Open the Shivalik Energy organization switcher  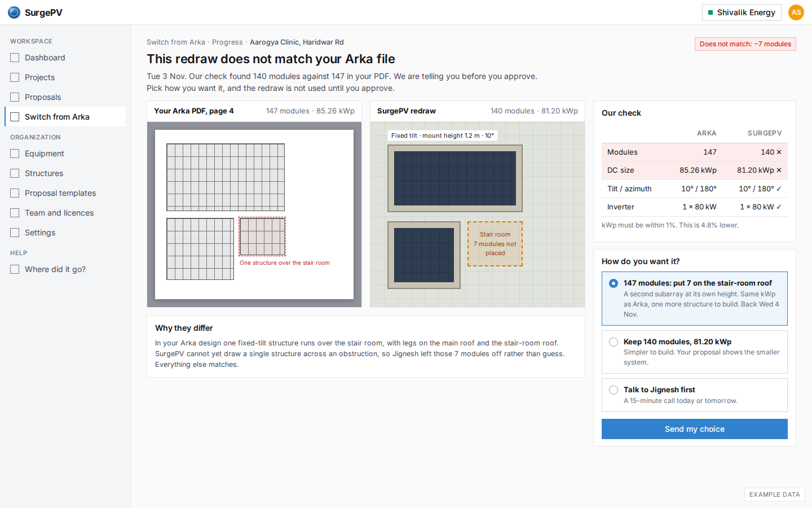click(742, 12)
